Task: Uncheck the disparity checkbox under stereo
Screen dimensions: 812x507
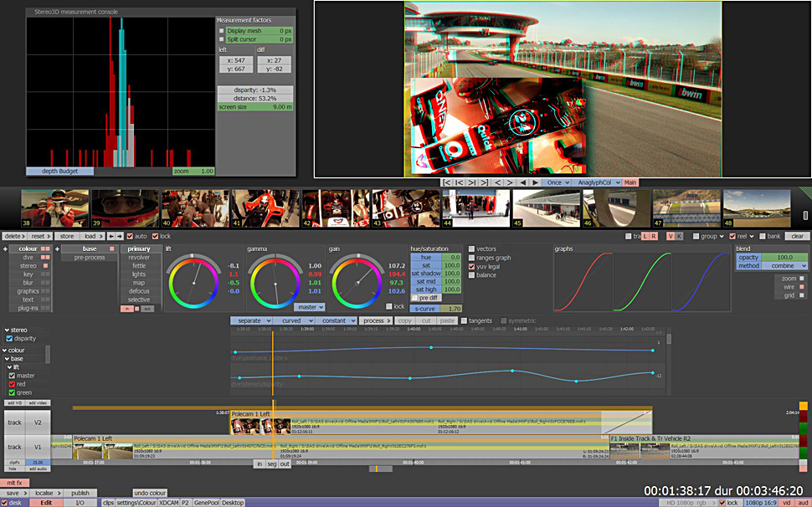Action: click(9, 339)
